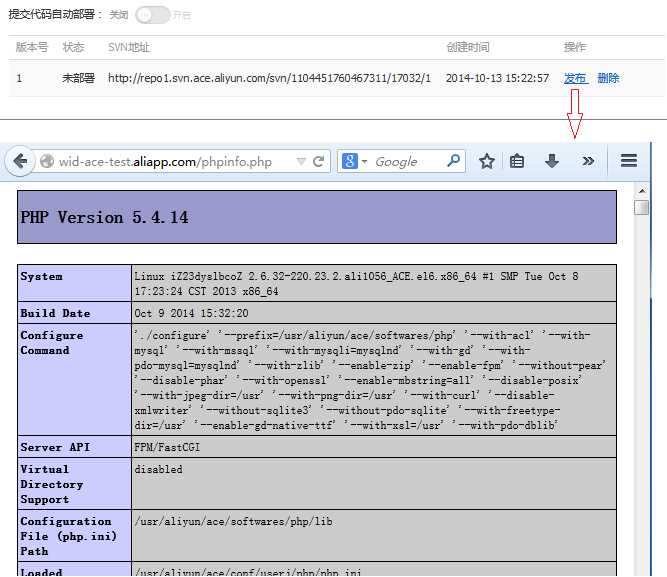Open the Google search engine dropdown
Image resolution: width=667 pixels, height=577 pixels.
coord(354,161)
